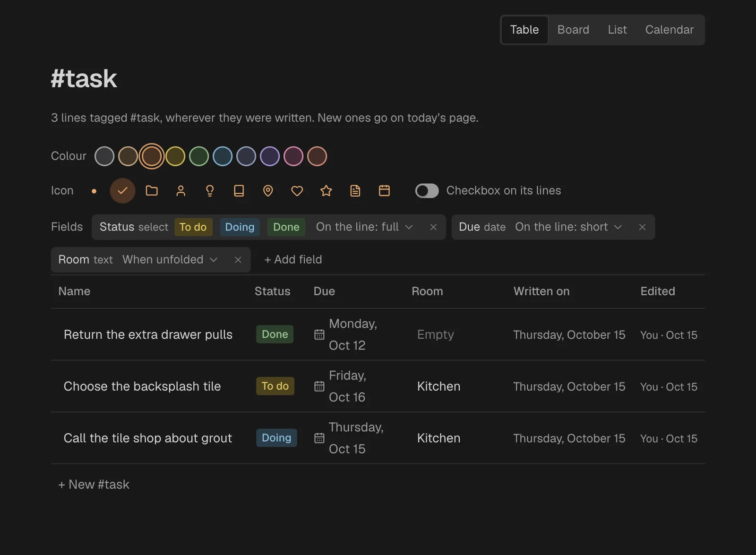Open Due 'On the line: short' dropdown
Image resolution: width=756 pixels, height=555 pixels.
pos(568,227)
